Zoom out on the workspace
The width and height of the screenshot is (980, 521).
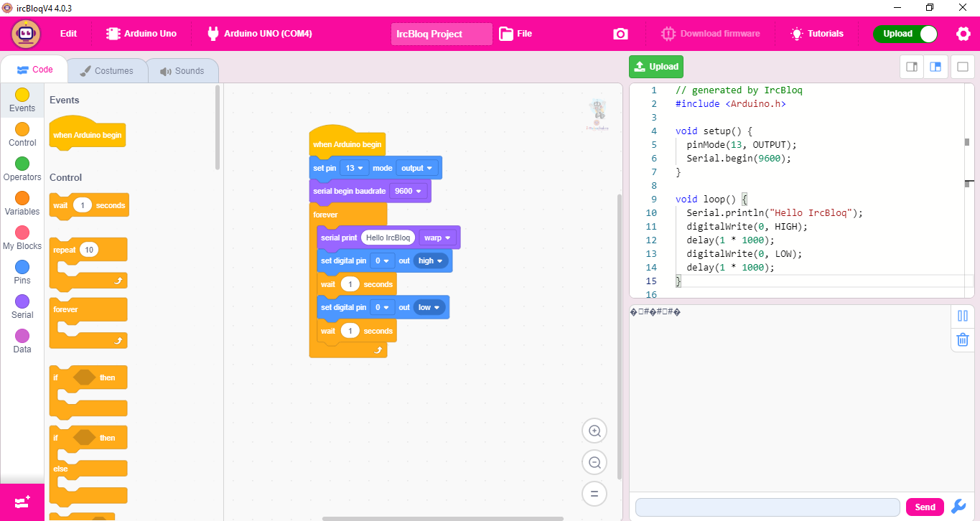[594, 463]
